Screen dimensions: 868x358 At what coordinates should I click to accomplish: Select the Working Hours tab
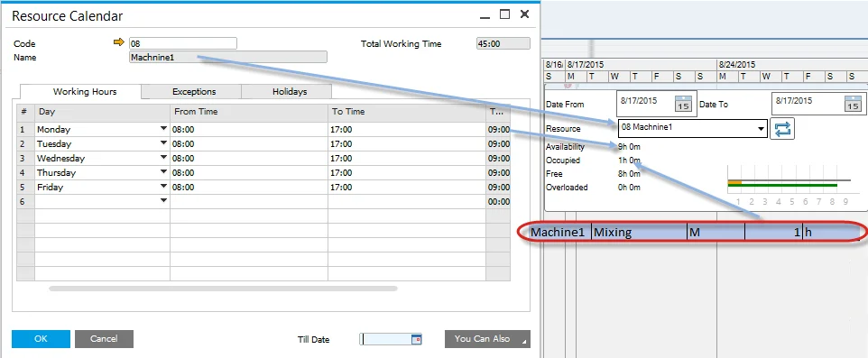coord(85,91)
